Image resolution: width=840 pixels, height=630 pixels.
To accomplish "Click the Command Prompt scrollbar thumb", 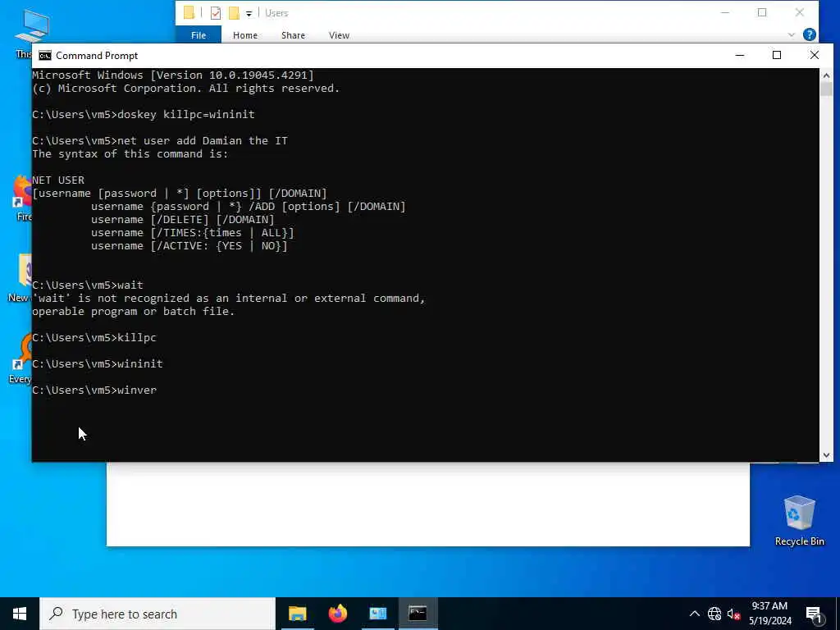I will pyautogui.click(x=825, y=89).
